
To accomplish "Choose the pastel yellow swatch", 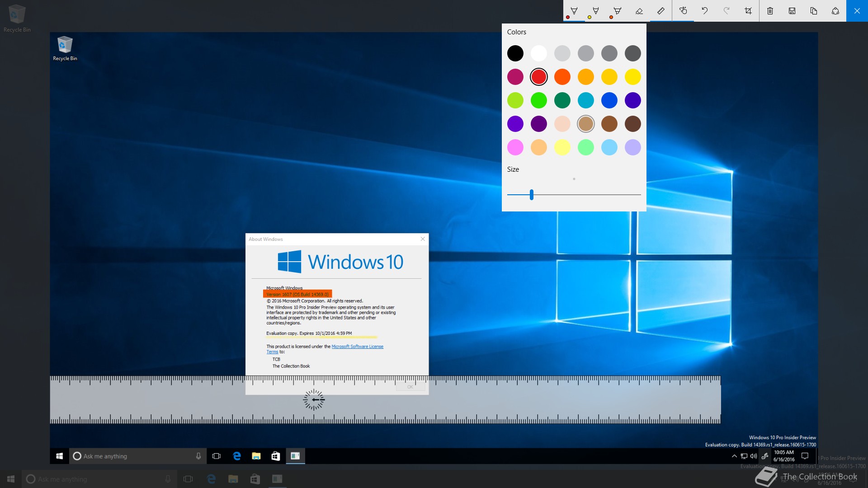I will tap(562, 147).
